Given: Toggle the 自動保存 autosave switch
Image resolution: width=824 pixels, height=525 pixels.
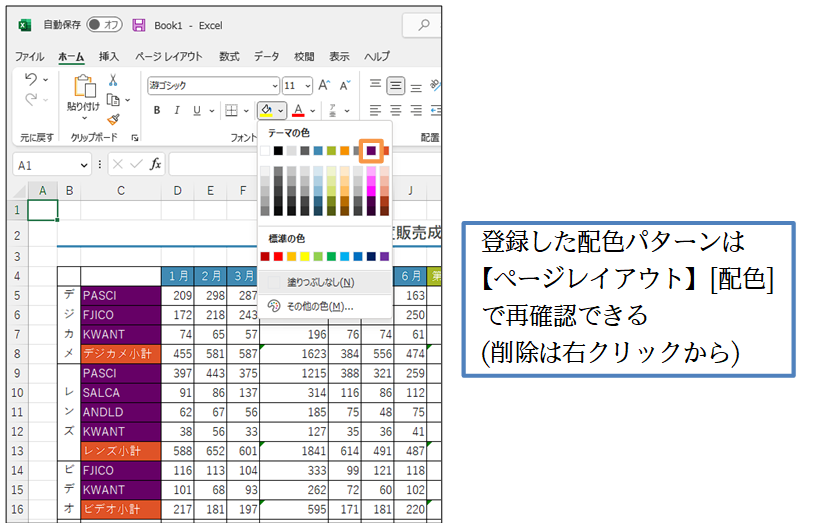Looking at the screenshot, I should click(x=105, y=24).
